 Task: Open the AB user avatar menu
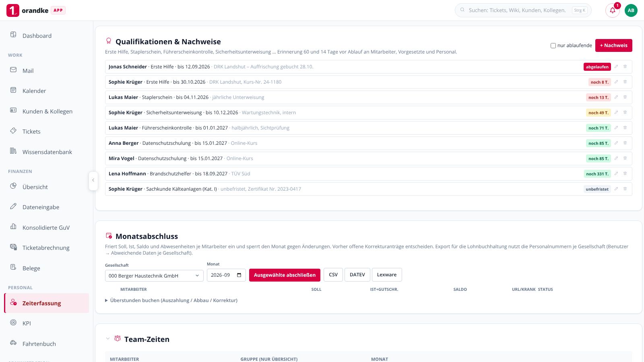pyautogui.click(x=631, y=10)
